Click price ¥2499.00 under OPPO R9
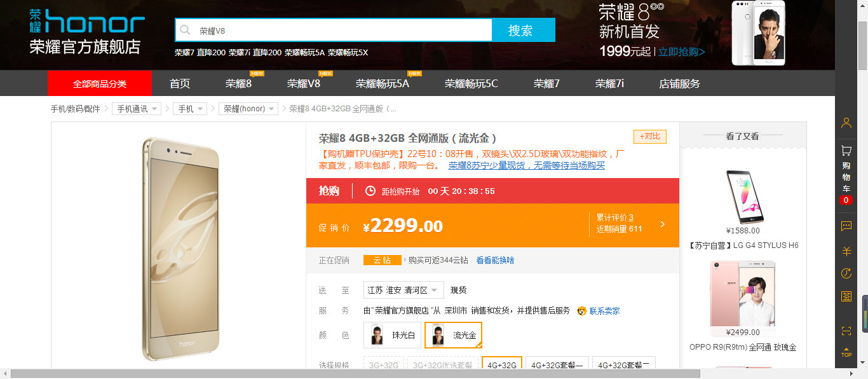This screenshot has width=868, height=379. 743,333
